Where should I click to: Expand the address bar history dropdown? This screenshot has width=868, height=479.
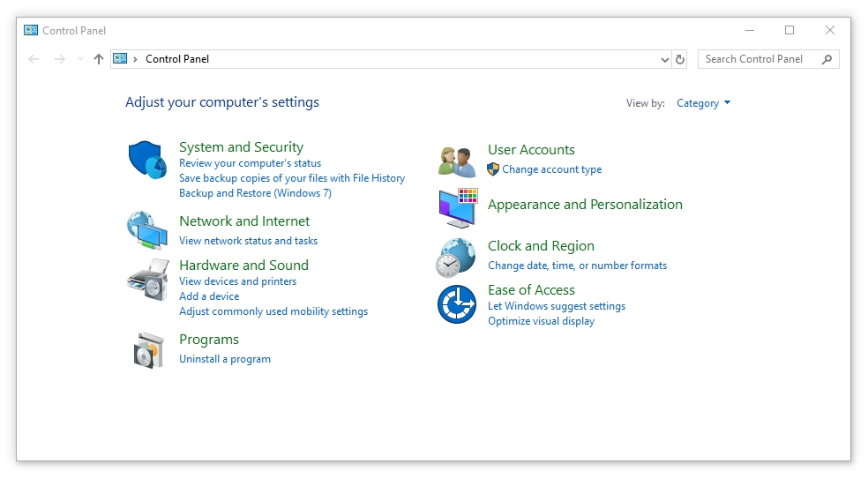(665, 59)
